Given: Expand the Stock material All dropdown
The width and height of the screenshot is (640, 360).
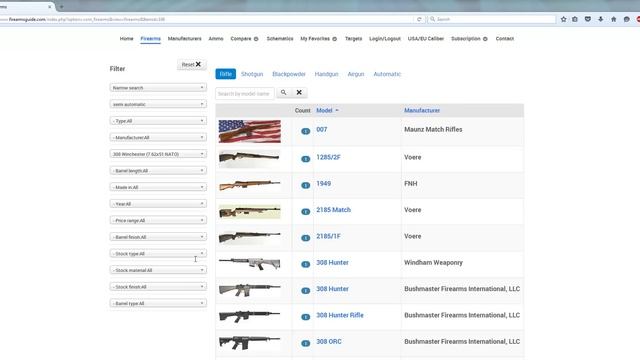Looking at the screenshot, I should pos(158,270).
